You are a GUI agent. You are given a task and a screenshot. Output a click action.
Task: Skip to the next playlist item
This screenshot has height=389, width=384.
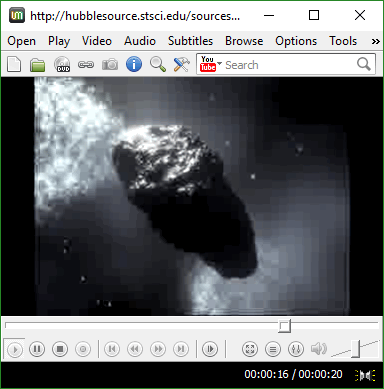181,349
